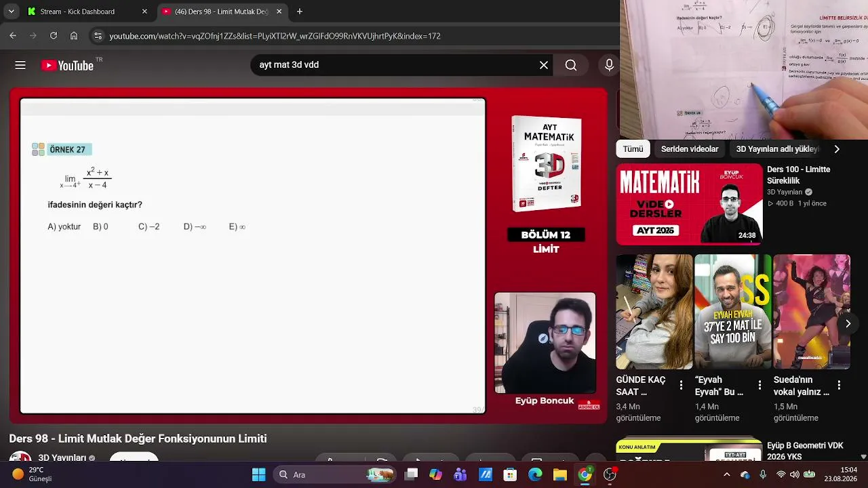The width and height of the screenshot is (868, 488).
Task: Open Ders 100 Limitte Süreklilik thumbnail
Action: point(689,204)
